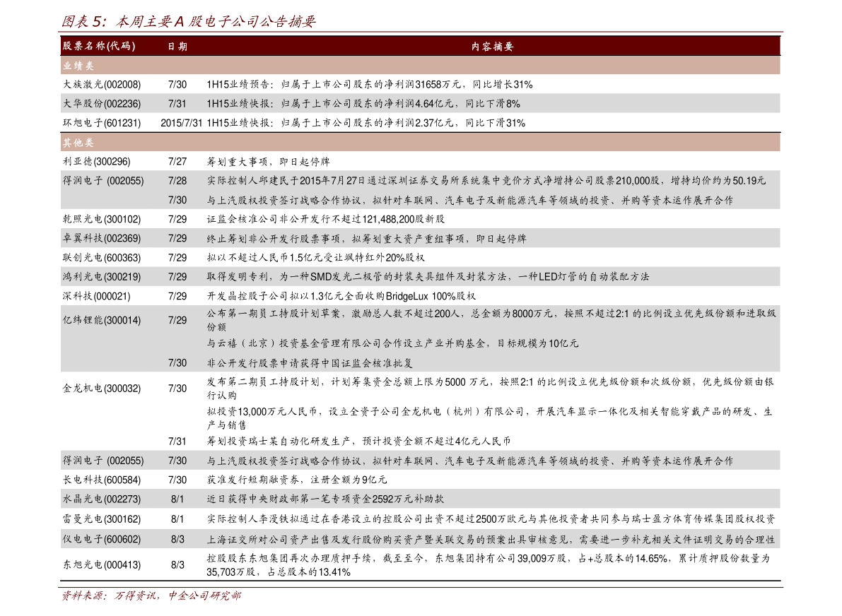Click the 内容摘要 column header
The image size is (842, 616).
[x=492, y=47]
